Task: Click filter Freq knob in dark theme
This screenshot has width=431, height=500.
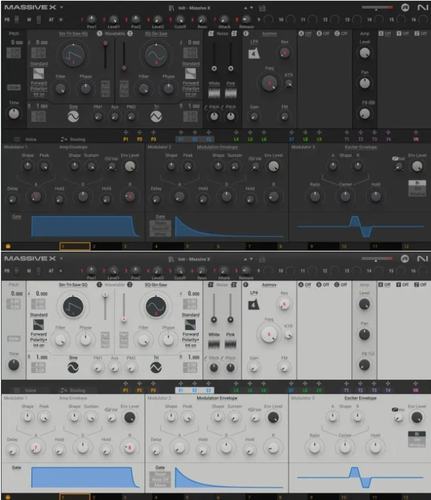Action: click(269, 83)
